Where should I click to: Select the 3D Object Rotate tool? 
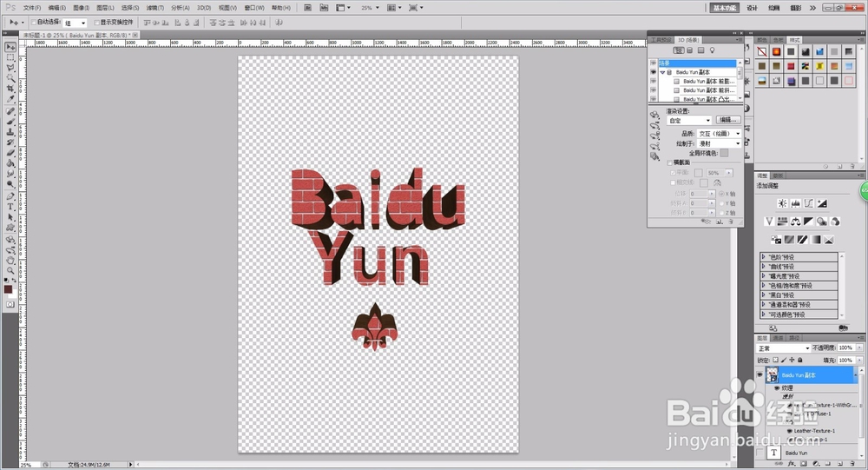10,239
